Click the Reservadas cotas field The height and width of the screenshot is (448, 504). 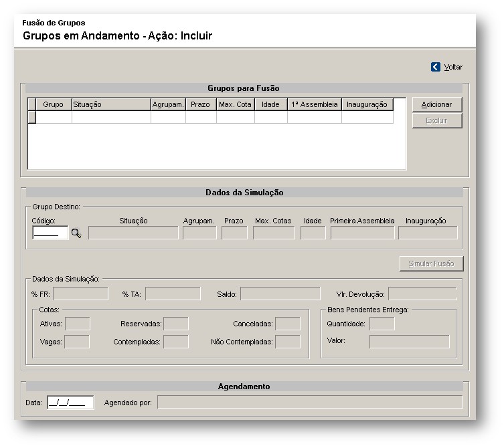tap(176, 324)
